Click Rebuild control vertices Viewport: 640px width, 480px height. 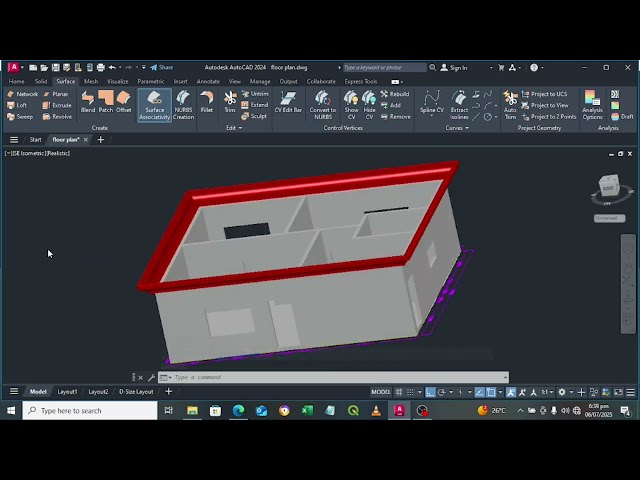coord(395,94)
